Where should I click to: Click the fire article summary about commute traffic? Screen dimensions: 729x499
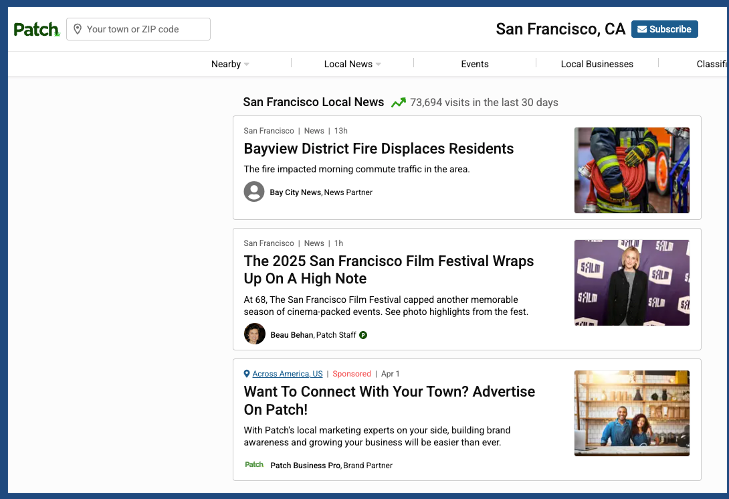coord(357,169)
